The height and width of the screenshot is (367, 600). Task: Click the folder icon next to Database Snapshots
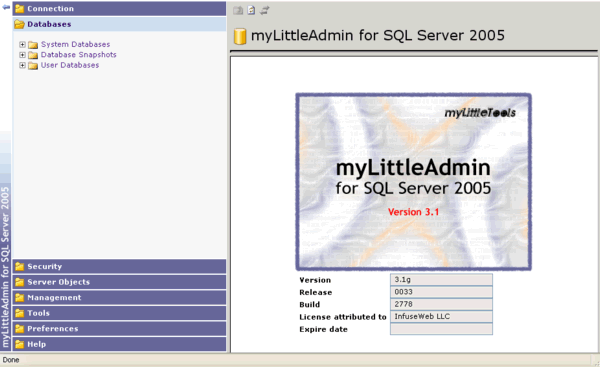[x=33, y=55]
